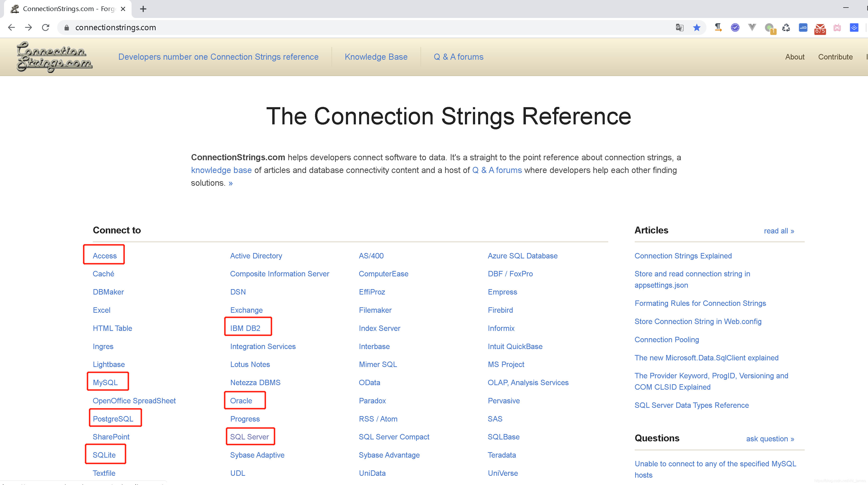The image size is (868, 485).
Task: Read the Connection Pooling article
Action: click(667, 339)
